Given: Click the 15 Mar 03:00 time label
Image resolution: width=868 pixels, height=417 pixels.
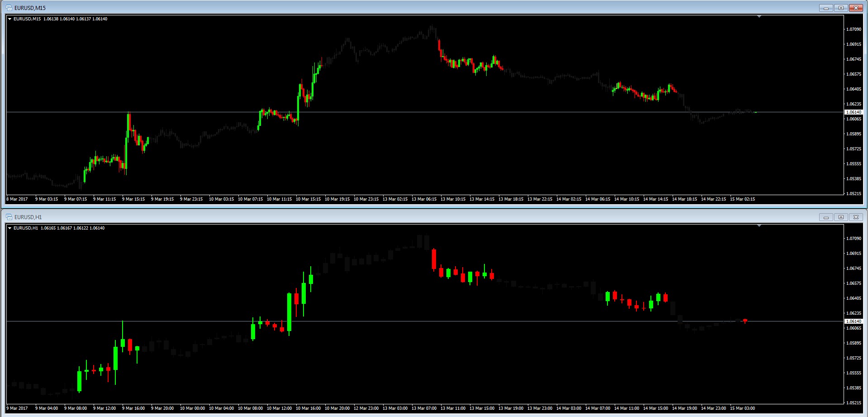Looking at the screenshot, I should [x=742, y=408].
